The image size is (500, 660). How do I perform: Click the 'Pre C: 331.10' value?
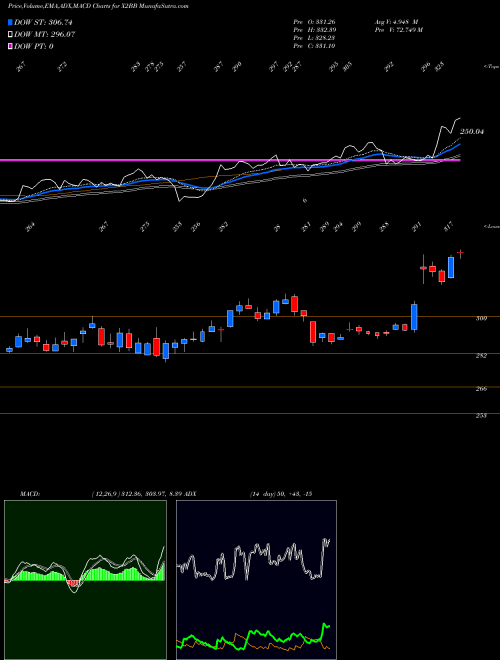click(314, 46)
